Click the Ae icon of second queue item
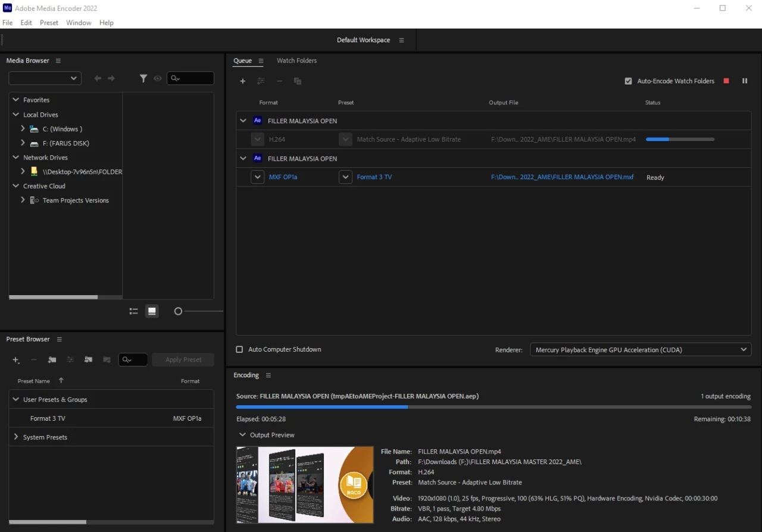This screenshot has width=762, height=532. [257, 158]
